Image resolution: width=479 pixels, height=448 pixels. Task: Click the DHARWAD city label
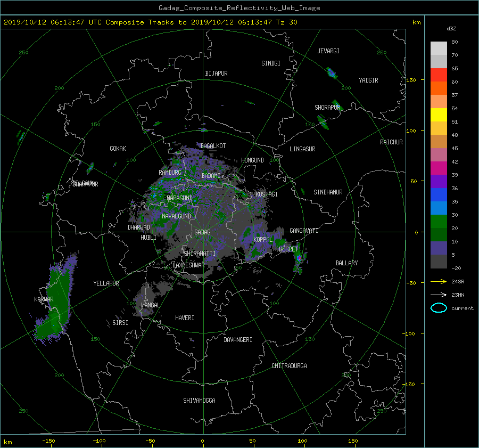(138, 227)
